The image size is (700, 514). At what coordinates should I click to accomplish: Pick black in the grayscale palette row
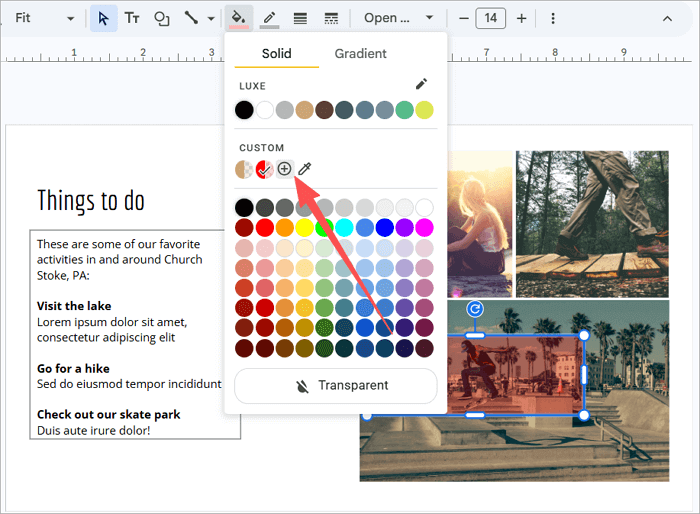[x=244, y=208]
